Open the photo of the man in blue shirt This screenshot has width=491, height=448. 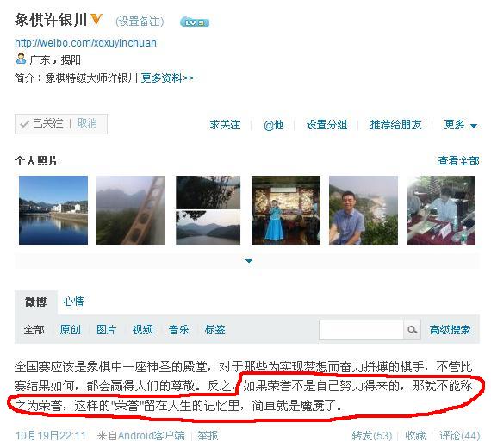pyautogui.click(x=364, y=210)
